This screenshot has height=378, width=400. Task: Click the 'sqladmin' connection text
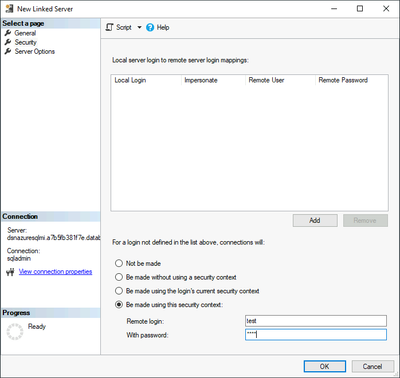tap(19, 258)
